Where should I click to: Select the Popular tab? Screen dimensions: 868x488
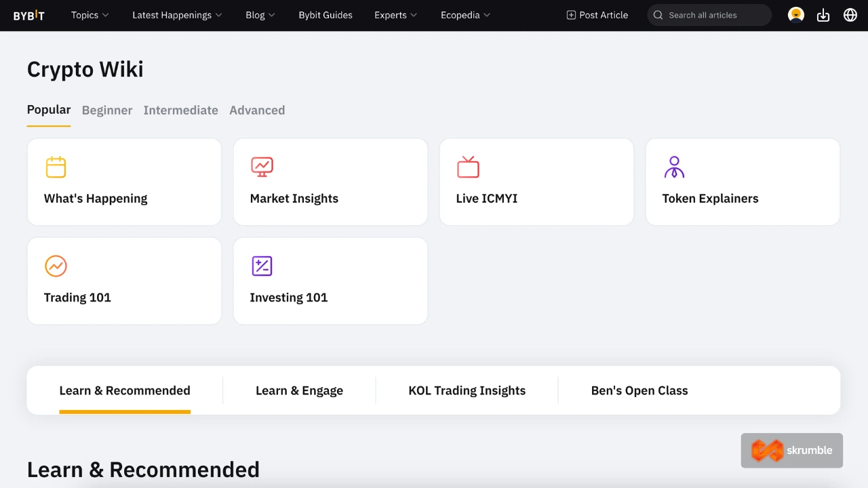coord(49,110)
